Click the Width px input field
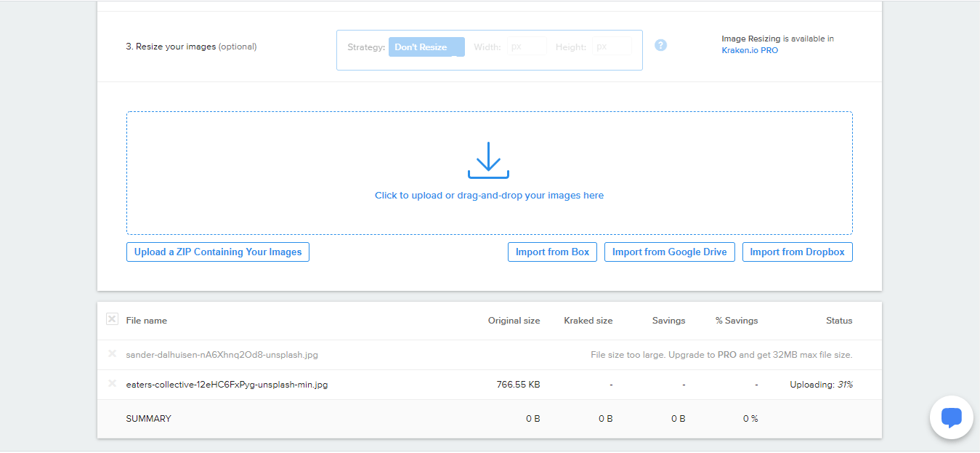Screen dimensions: 980x453 click(527, 47)
